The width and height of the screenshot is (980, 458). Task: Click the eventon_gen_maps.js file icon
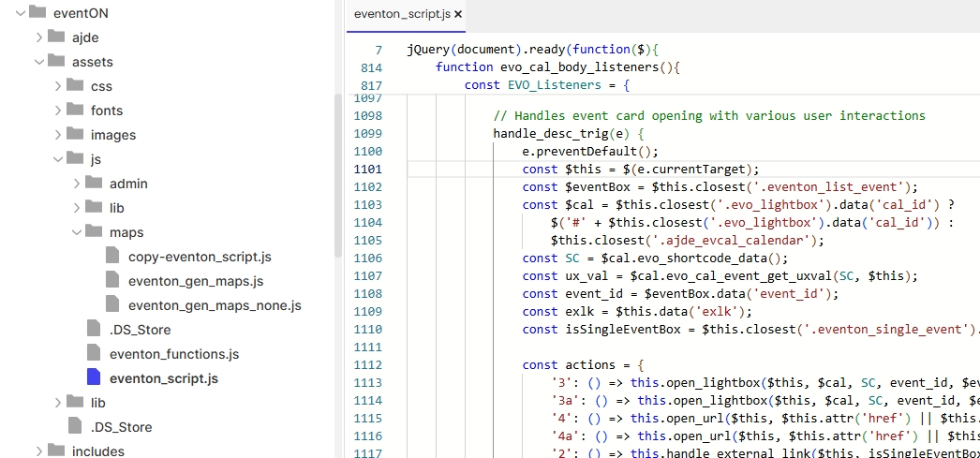tap(111, 281)
